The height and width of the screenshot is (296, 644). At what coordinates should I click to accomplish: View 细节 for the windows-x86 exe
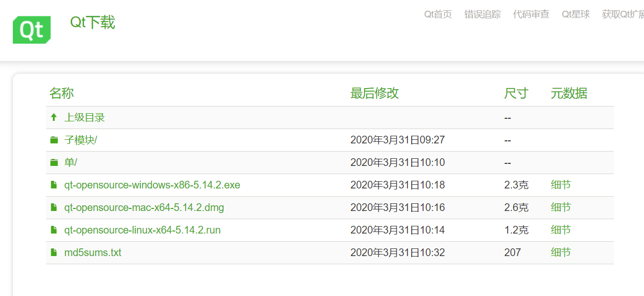pos(561,185)
